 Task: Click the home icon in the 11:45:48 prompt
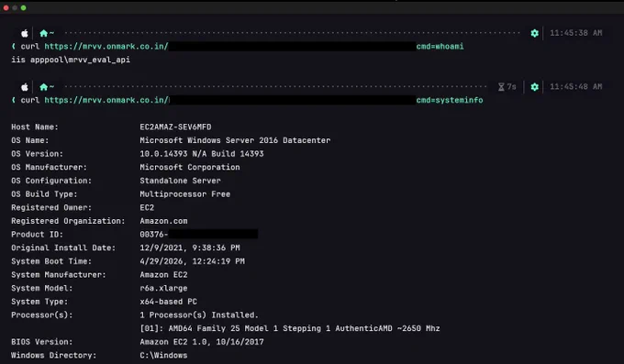click(x=44, y=87)
